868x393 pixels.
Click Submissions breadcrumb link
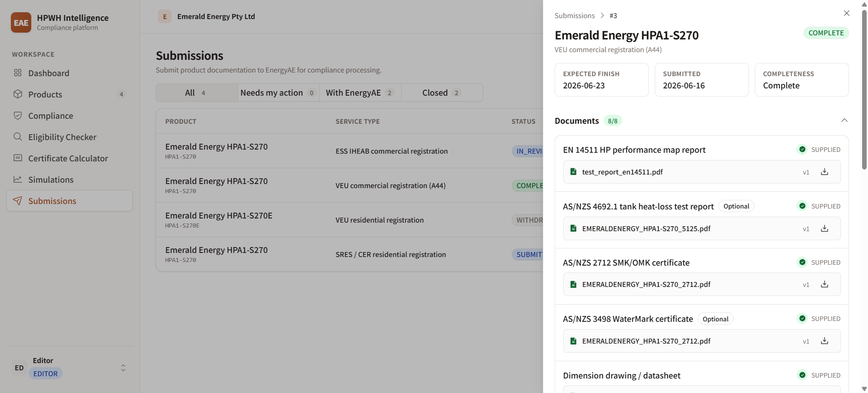(575, 15)
